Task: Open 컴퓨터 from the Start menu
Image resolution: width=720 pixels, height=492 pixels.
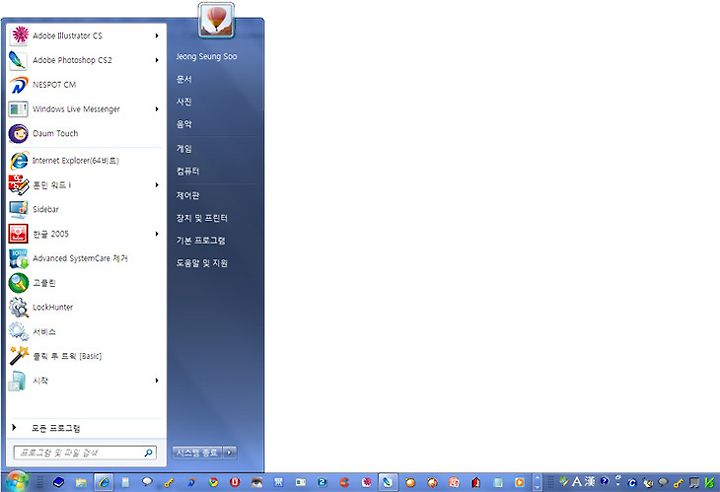Action: click(188, 171)
